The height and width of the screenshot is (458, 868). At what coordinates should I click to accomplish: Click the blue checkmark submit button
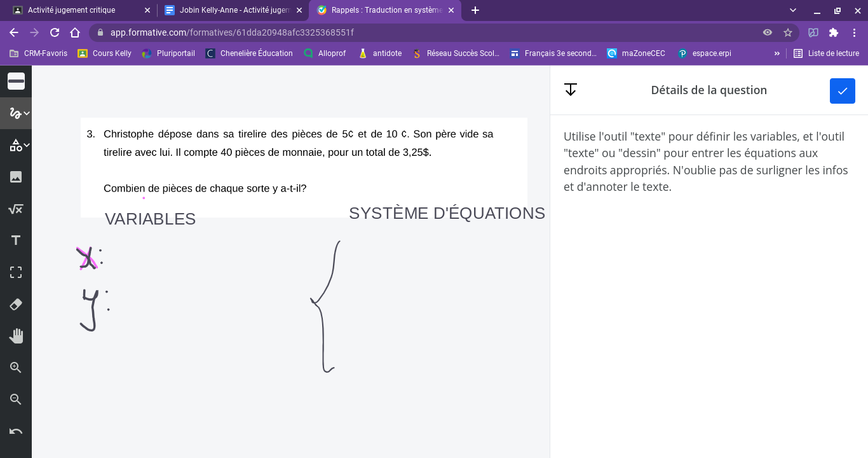(x=842, y=91)
